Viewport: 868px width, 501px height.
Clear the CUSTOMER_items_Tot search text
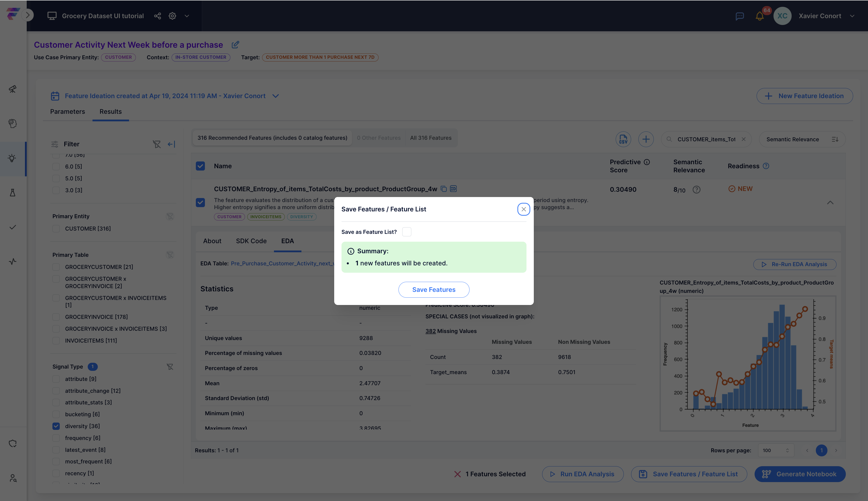(x=743, y=139)
